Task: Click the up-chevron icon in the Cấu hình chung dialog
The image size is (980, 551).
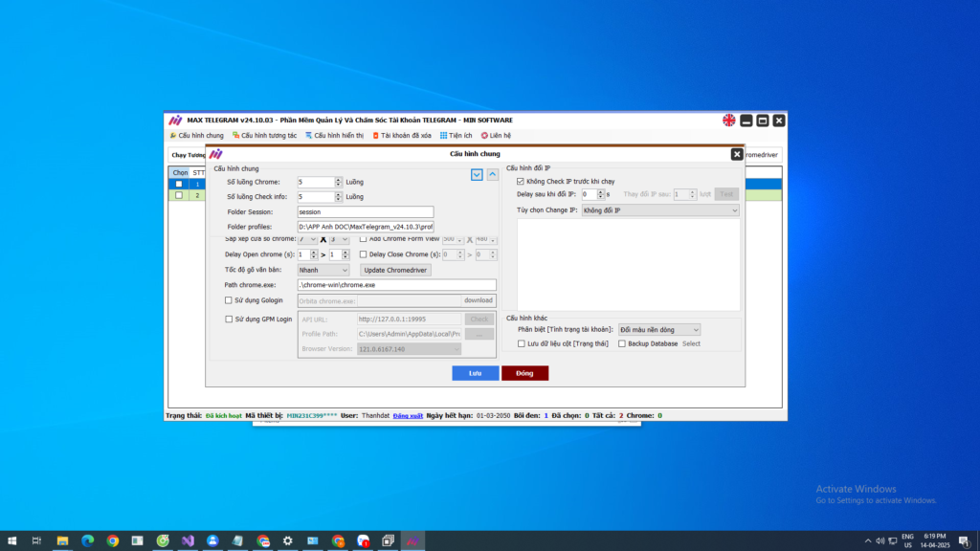Action: tap(492, 174)
